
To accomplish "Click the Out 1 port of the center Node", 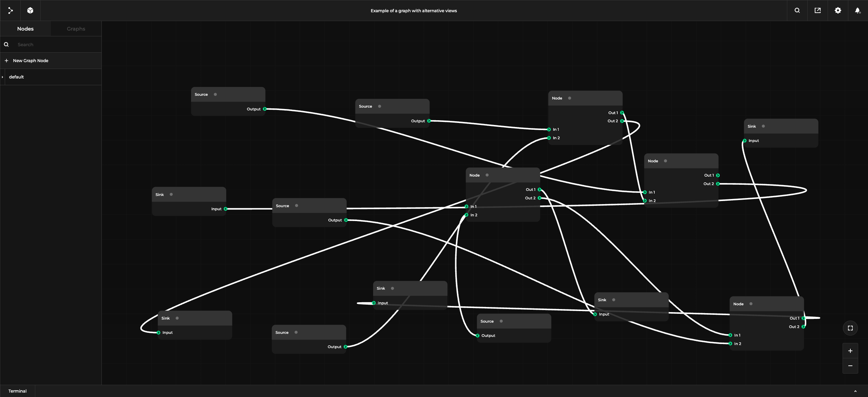I will pos(539,190).
